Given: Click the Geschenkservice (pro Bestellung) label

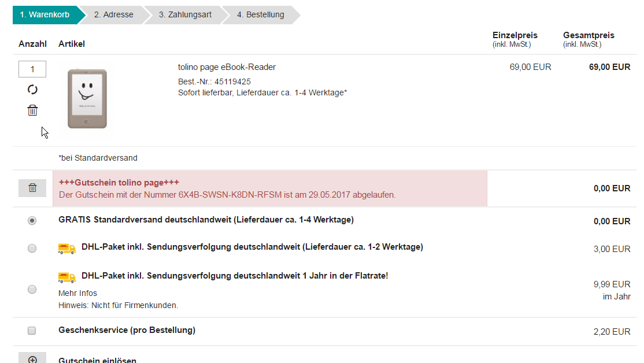Looking at the screenshot, I should click(127, 330).
